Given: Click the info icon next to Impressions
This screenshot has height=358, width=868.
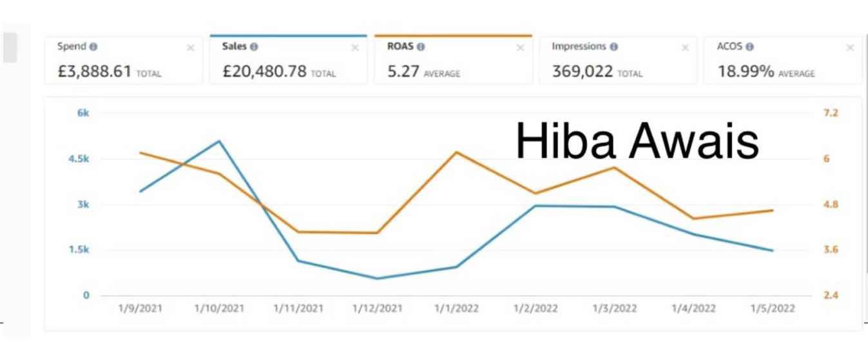Looking at the screenshot, I should coord(613,47).
